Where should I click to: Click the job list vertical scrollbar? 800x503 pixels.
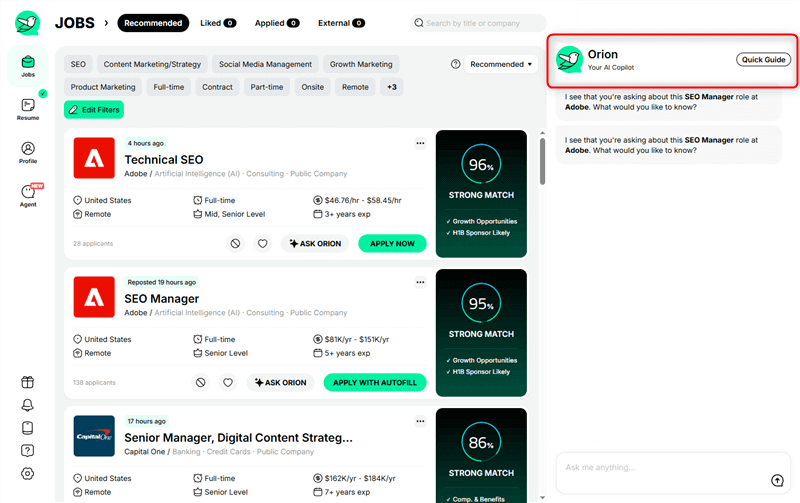tap(542, 161)
